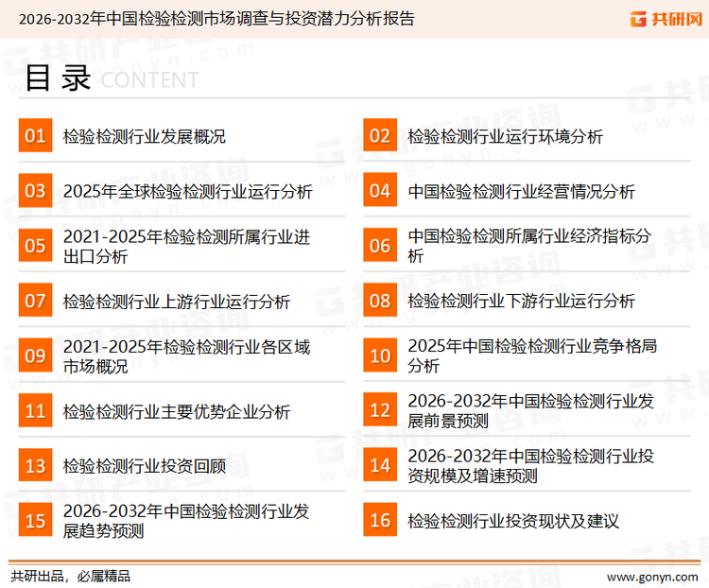Select the orange 08 number badge
Image resolution: width=709 pixels, height=588 pixels.
click(380, 302)
